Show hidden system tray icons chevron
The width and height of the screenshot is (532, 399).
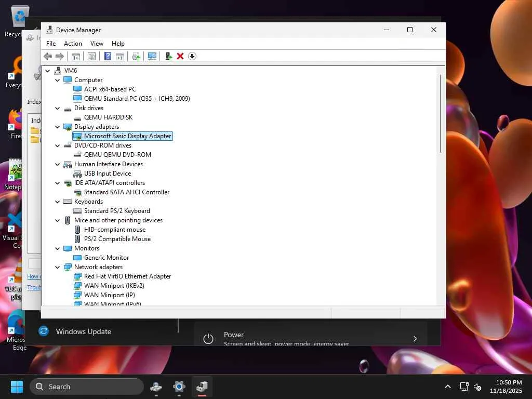click(448, 387)
